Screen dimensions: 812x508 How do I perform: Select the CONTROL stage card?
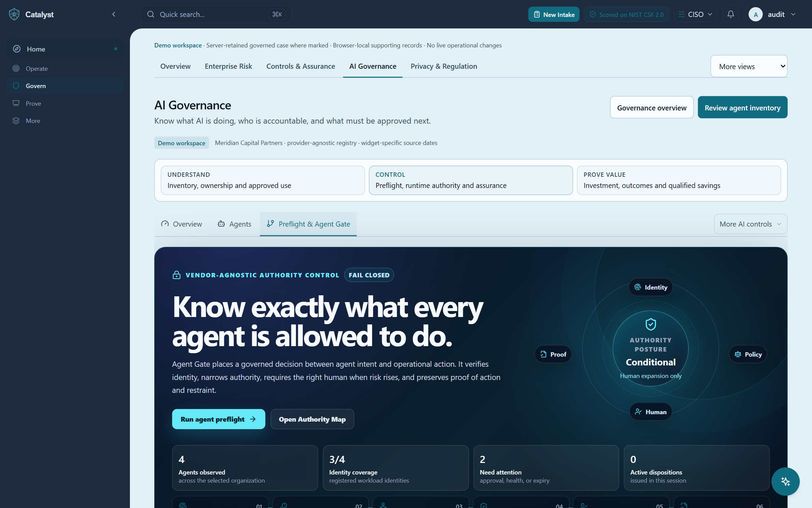point(471,180)
